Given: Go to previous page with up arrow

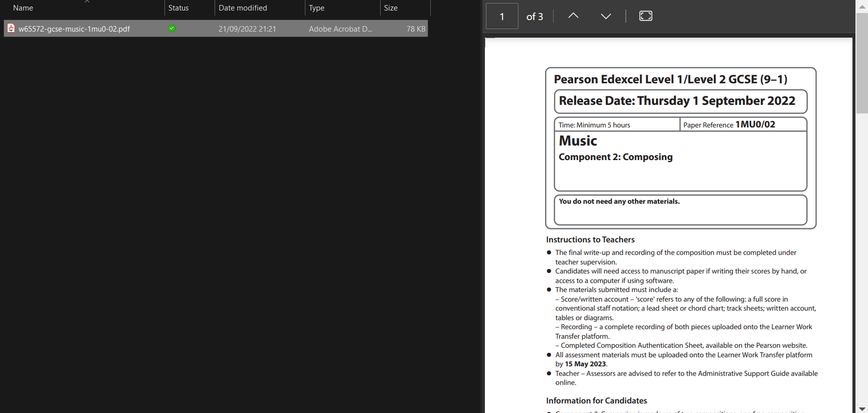Looking at the screenshot, I should point(573,16).
